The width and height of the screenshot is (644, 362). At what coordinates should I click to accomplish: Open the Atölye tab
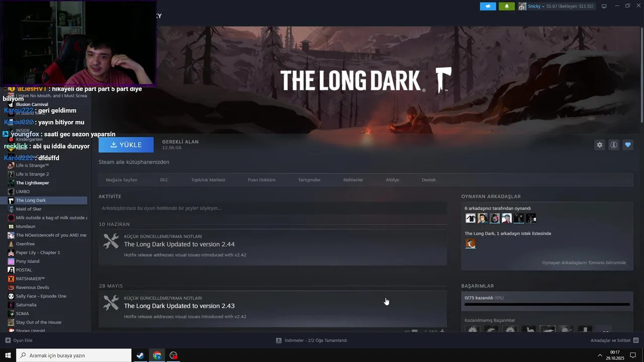pos(392,180)
